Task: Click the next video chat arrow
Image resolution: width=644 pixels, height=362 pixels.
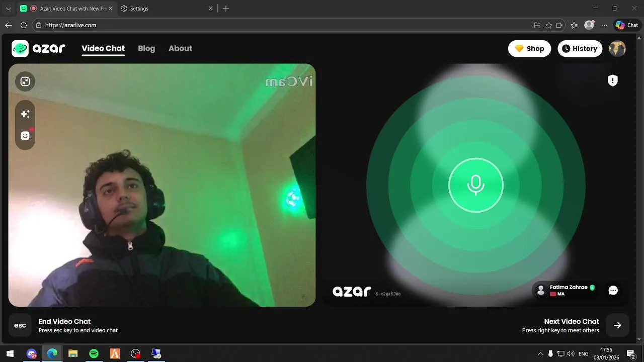Action: click(x=617, y=325)
